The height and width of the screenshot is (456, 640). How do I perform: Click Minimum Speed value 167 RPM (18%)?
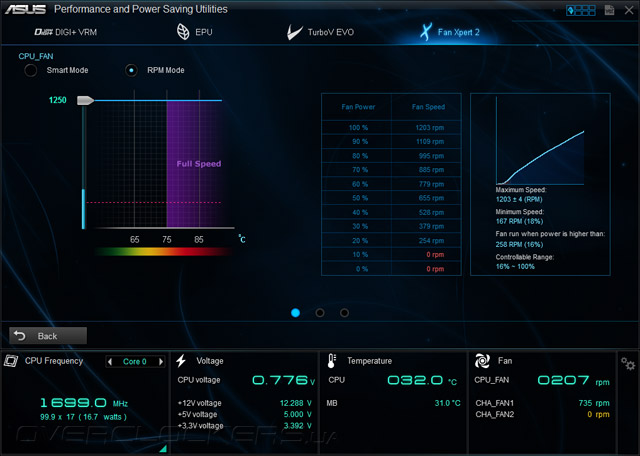pyautogui.click(x=519, y=221)
